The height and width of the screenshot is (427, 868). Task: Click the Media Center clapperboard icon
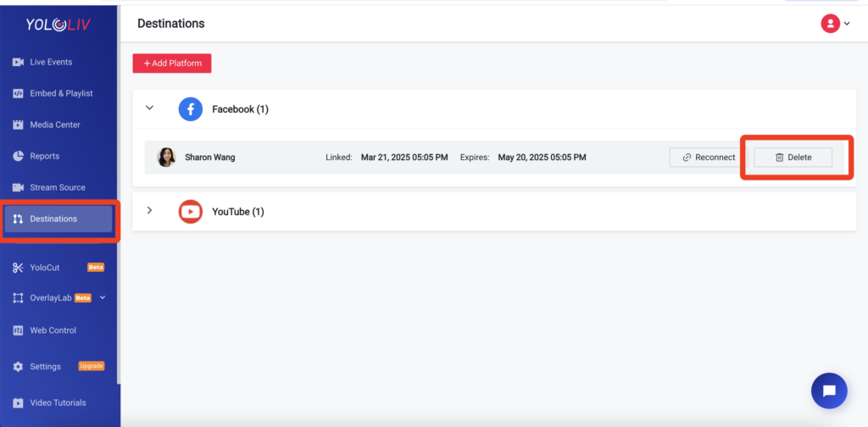[x=18, y=125]
